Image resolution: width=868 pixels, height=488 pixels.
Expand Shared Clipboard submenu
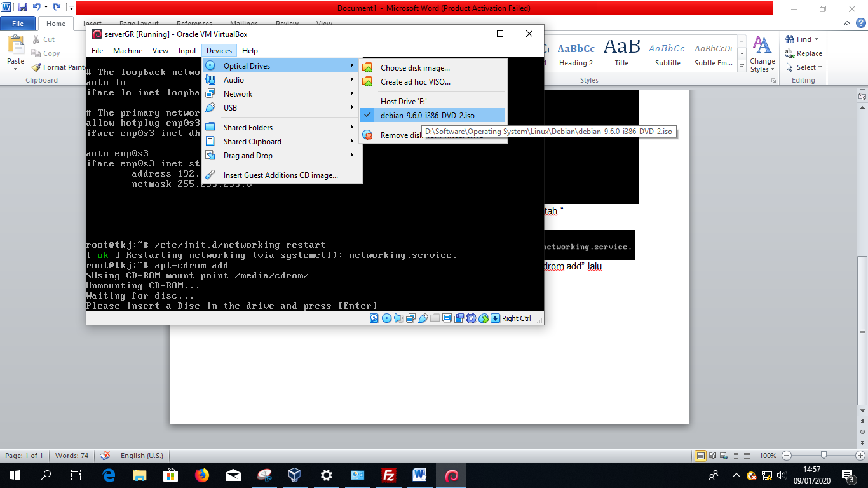coord(281,142)
